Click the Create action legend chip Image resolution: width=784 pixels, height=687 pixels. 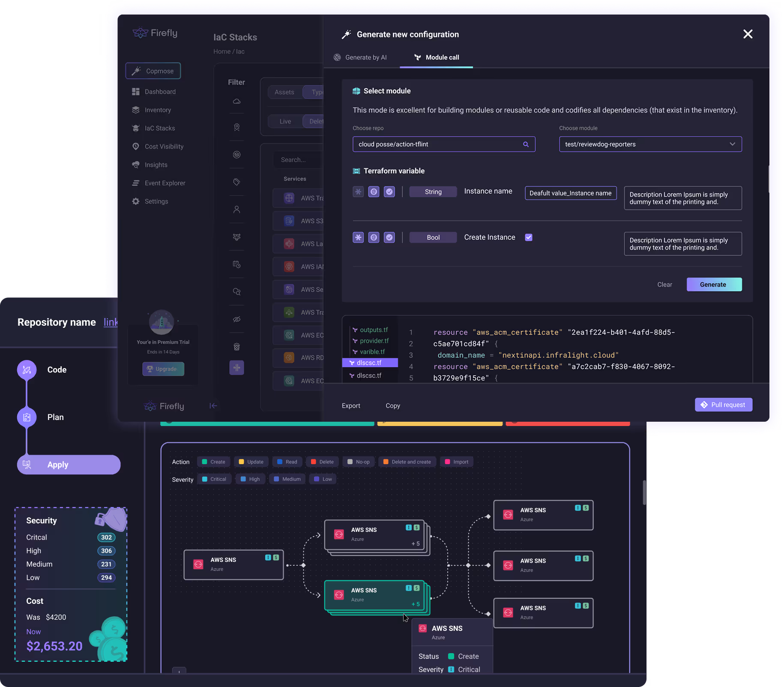coord(214,462)
